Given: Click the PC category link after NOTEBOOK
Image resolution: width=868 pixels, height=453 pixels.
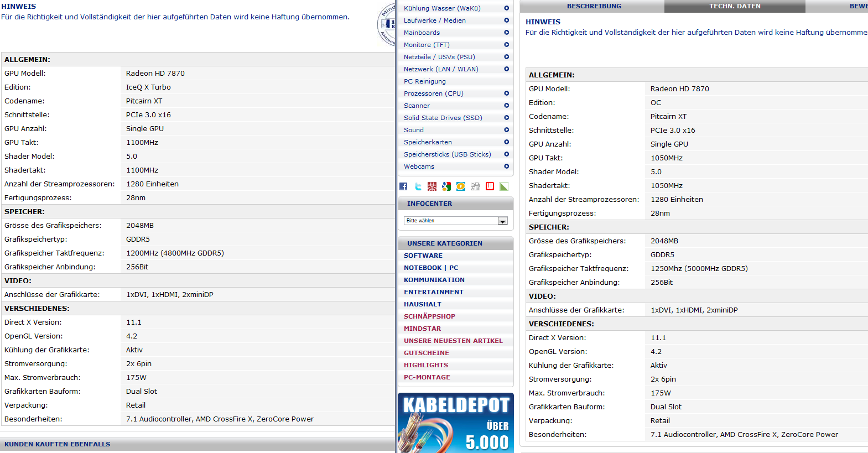Looking at the screenshot, I should point(454,268).
